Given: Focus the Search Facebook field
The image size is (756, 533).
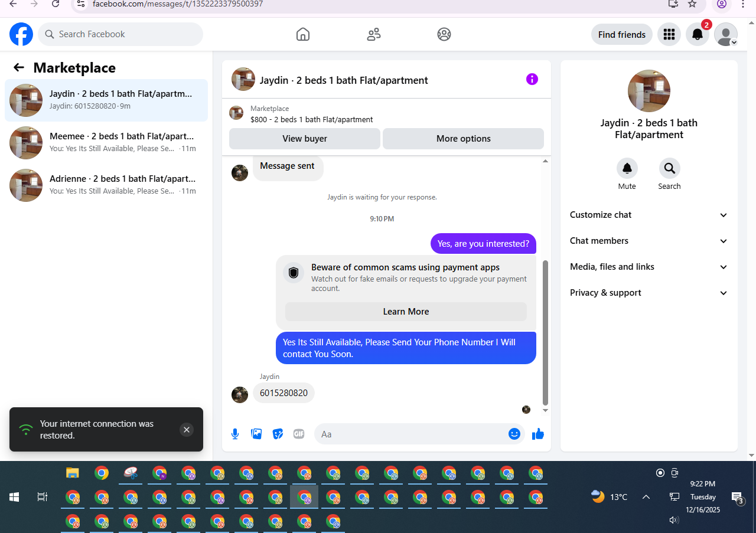Looking at the screenshot, I should tap(120, 34).
